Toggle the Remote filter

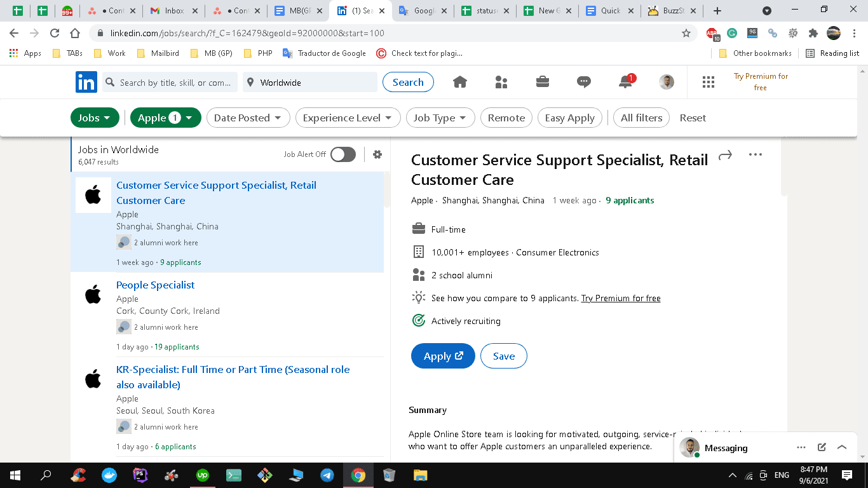506,118
